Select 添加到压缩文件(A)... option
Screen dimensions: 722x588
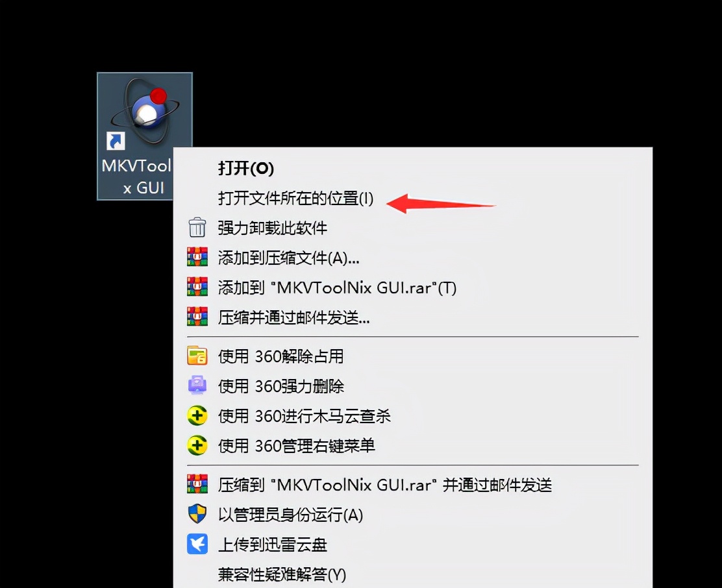tap(289, 258)
